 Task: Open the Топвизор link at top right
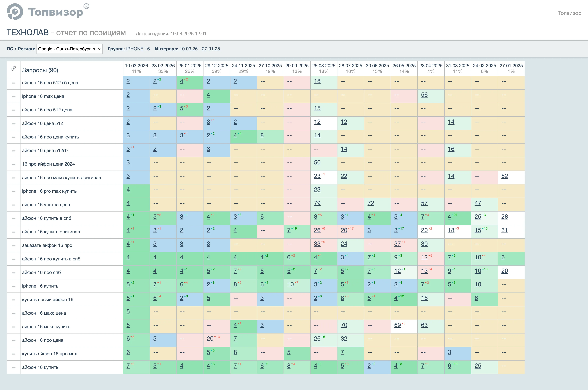click(569, 13)
